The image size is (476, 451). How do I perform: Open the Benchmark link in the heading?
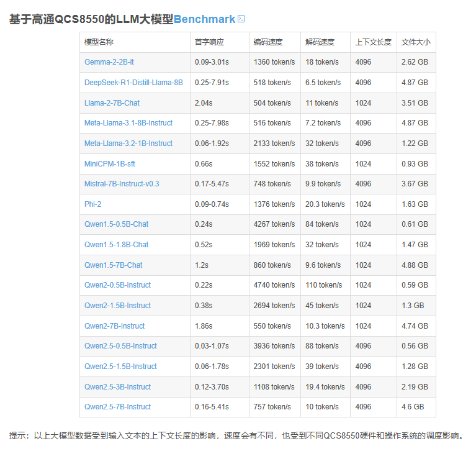[204, 19]
